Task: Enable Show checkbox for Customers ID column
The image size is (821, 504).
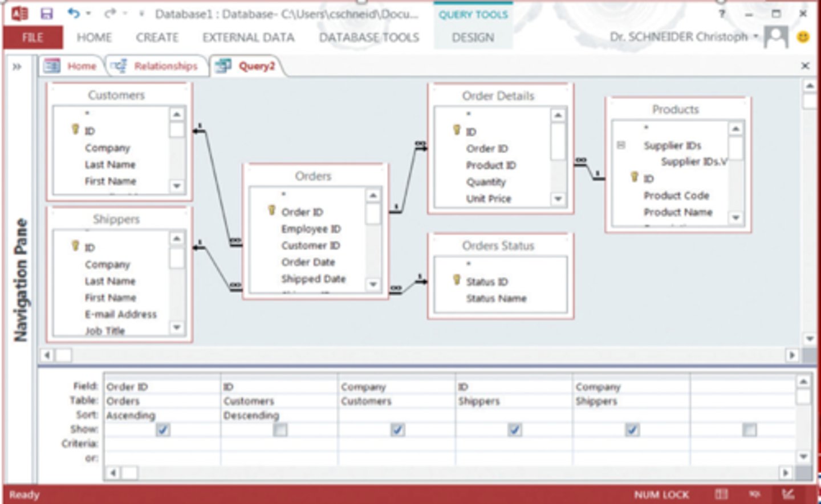Action: [x=280, y=430]
